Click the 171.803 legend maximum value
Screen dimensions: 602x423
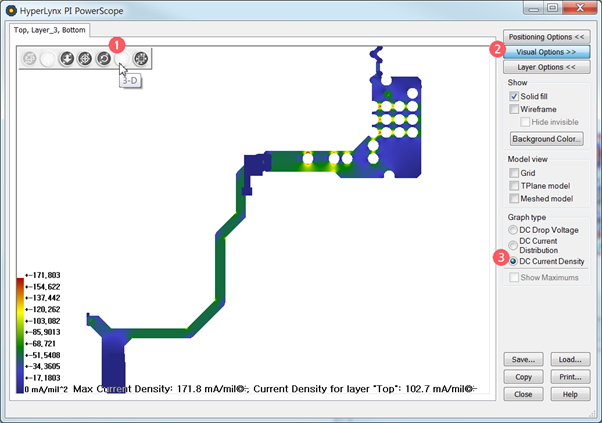click(x=43, y=275)
